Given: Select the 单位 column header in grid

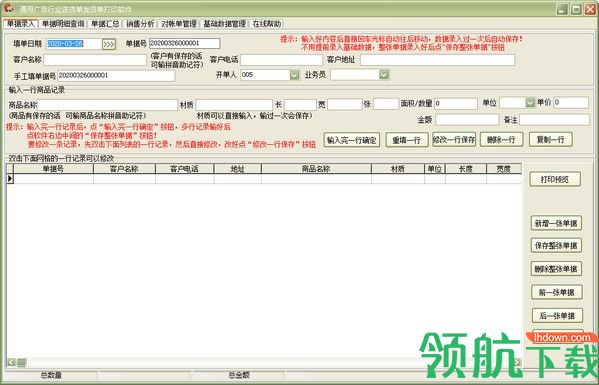Looking at the screenshot, I should (435, 169).
